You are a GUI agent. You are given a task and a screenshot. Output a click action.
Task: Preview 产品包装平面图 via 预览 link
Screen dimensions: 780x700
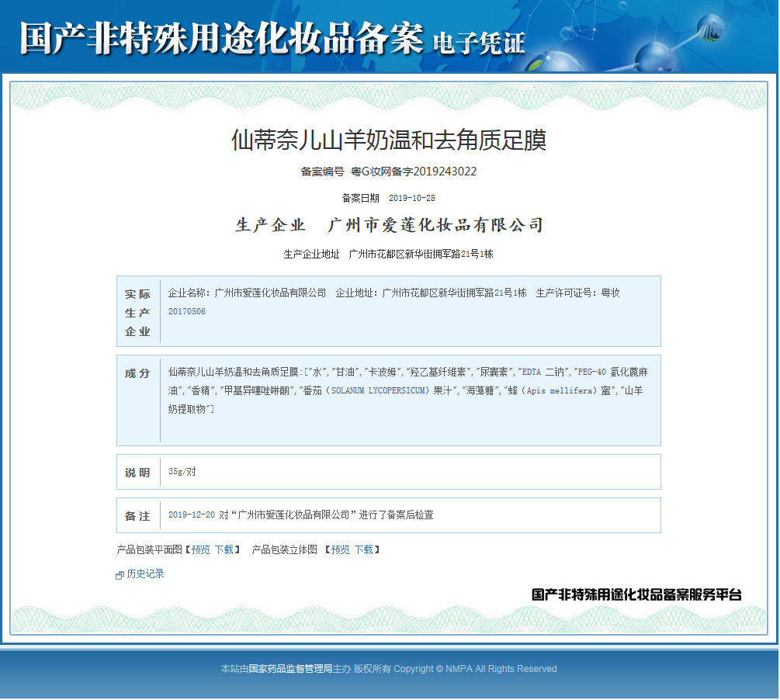pos(200,549)
